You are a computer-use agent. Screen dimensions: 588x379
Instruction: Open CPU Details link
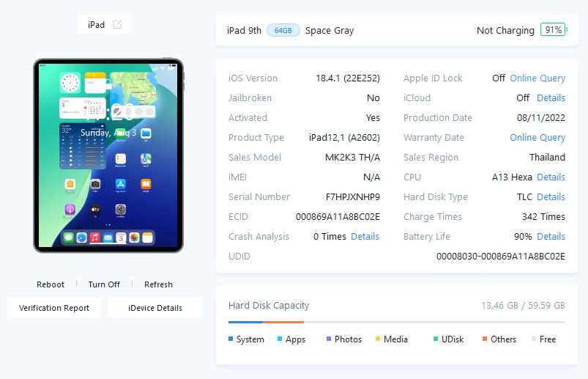tap(551, 177)
